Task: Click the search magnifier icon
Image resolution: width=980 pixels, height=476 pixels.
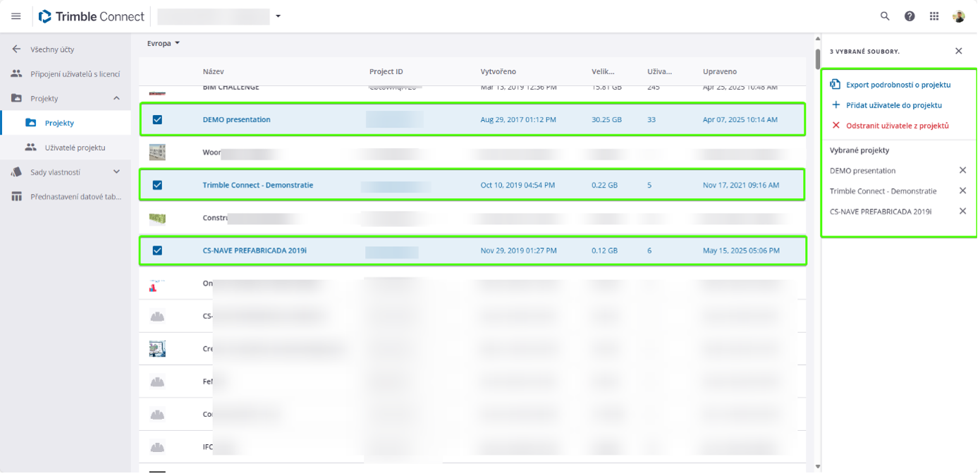Action: pyautogui.click(x=885, y=16)
